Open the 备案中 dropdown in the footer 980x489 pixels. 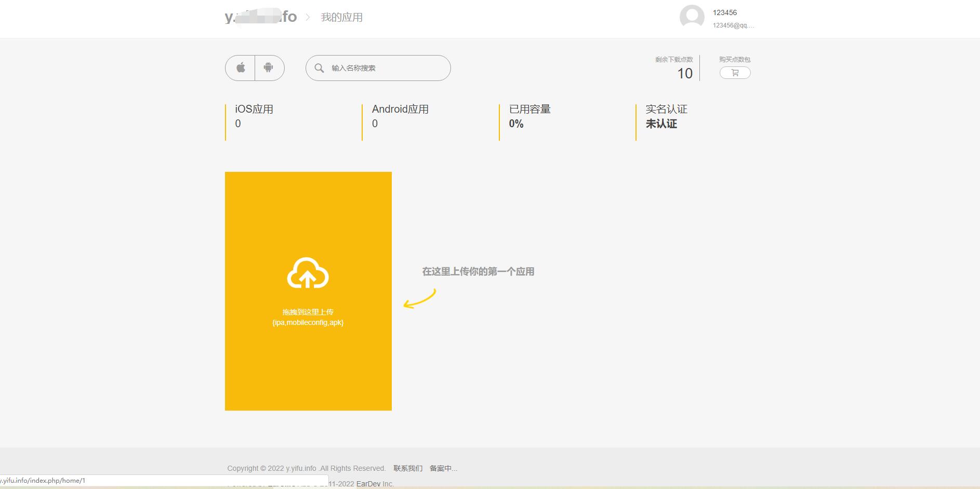pos(443,468)
